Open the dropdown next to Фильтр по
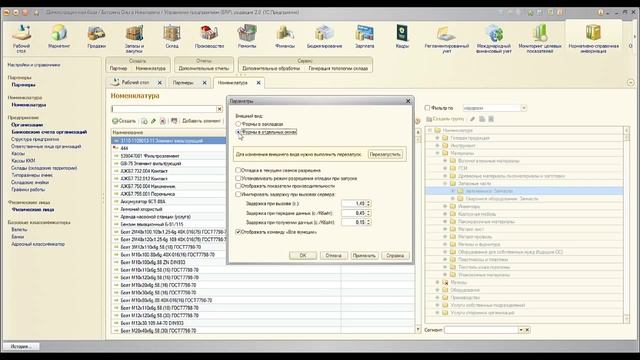 [x=524, y=108]
